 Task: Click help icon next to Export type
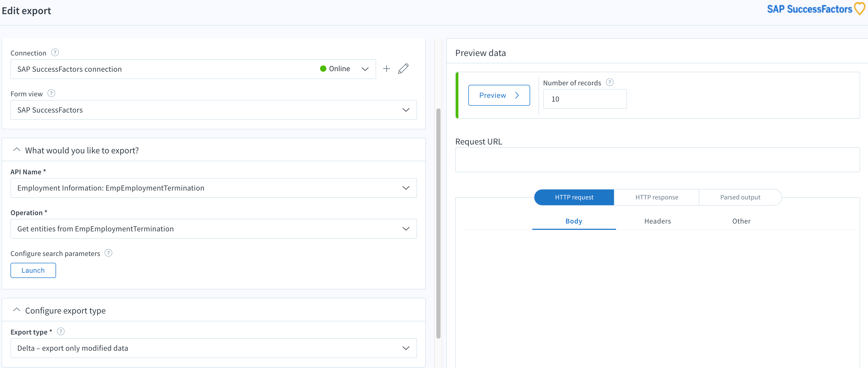[61, 331]
